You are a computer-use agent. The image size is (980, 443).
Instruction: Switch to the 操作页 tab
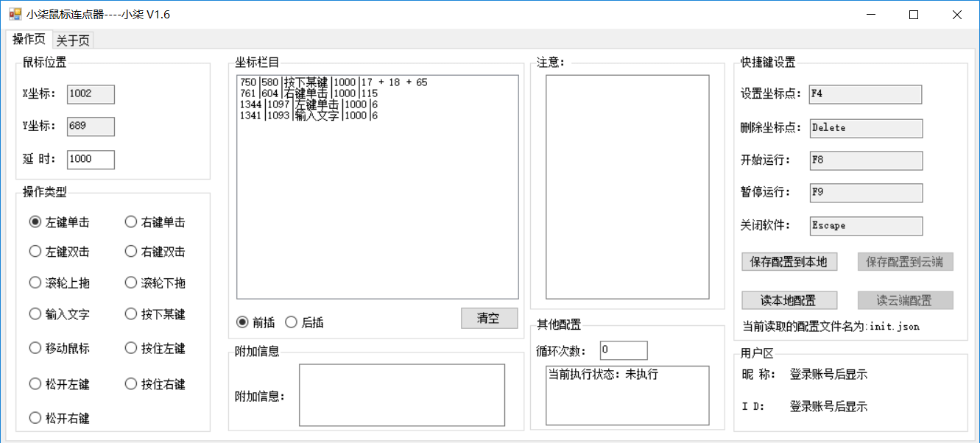[x=28, y=40]
